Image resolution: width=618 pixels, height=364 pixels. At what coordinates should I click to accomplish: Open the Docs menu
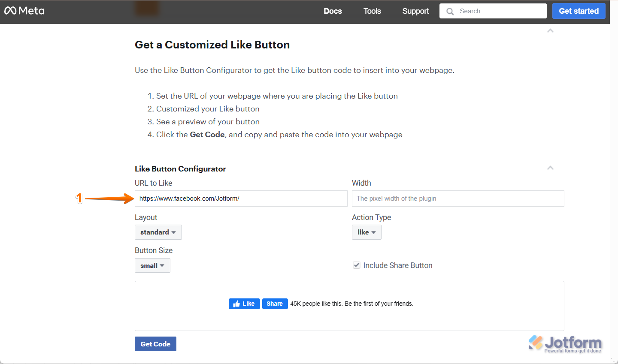click(x=333, y=11)
